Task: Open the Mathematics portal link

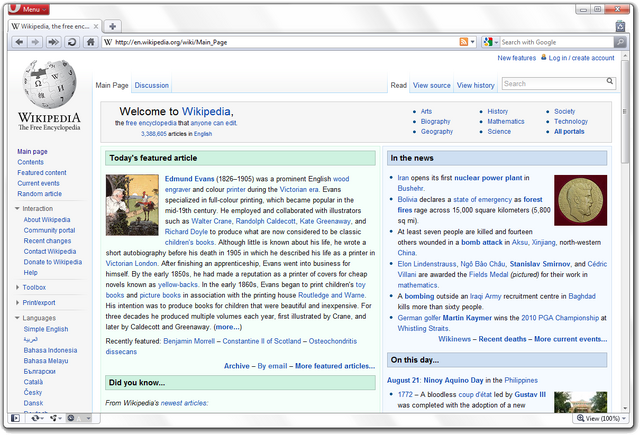Action: click(x=506, y=121)
